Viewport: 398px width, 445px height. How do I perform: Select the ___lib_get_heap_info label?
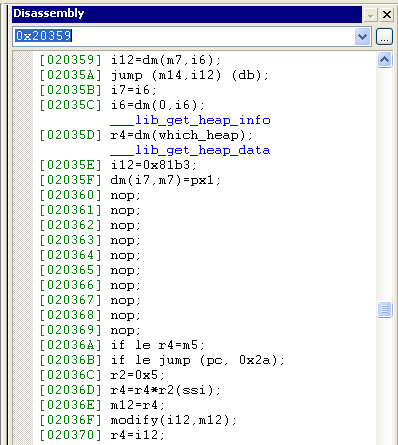click(x=190, y=120)
